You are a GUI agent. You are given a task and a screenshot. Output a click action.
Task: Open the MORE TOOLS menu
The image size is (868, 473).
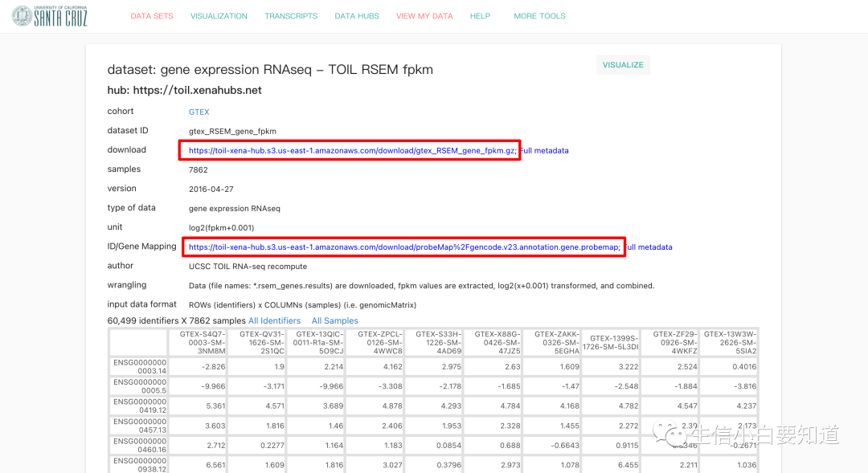coord(539,16)
